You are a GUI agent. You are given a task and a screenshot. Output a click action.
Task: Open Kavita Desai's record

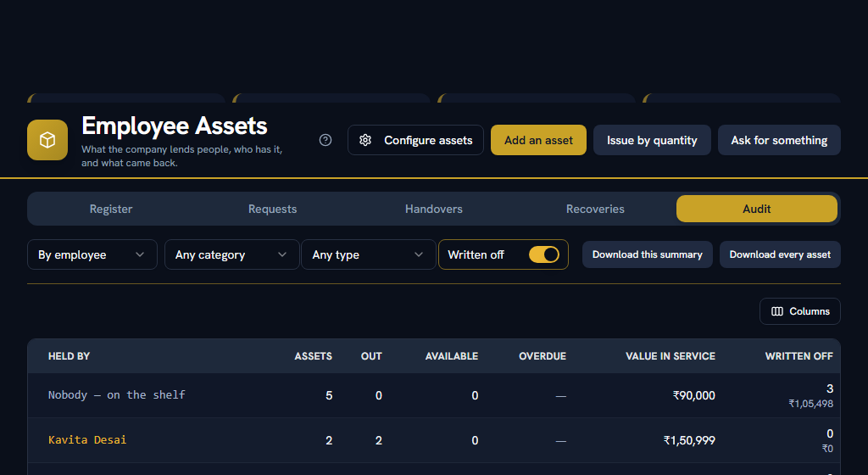click(87, 440)
